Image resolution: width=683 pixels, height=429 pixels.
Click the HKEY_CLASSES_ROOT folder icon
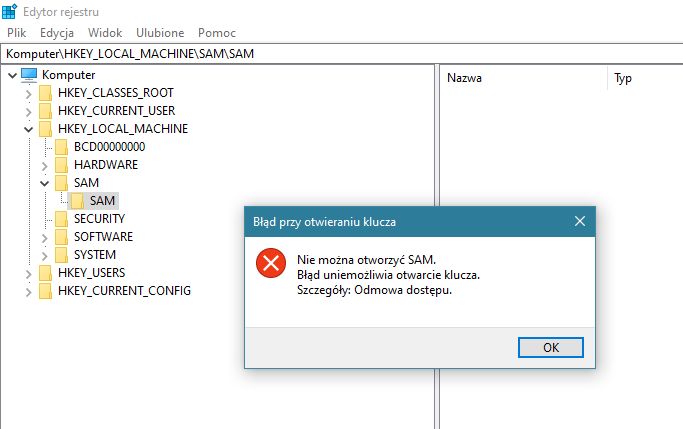[45, 93]
